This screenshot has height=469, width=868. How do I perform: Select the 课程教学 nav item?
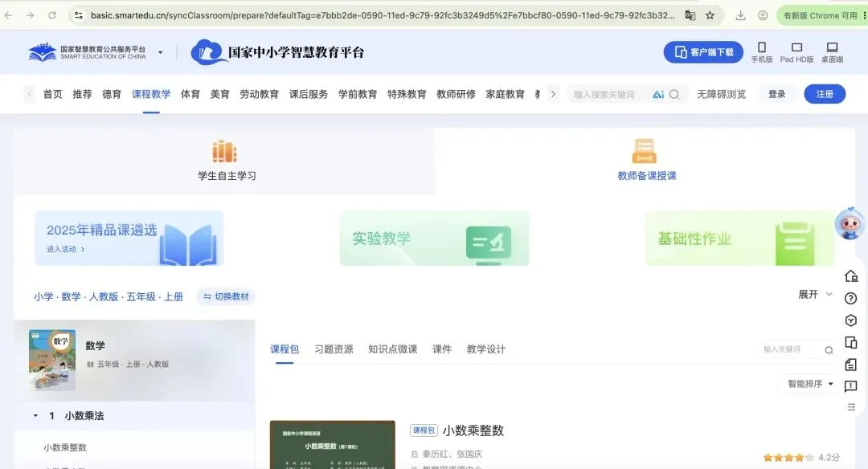point(151,94)
